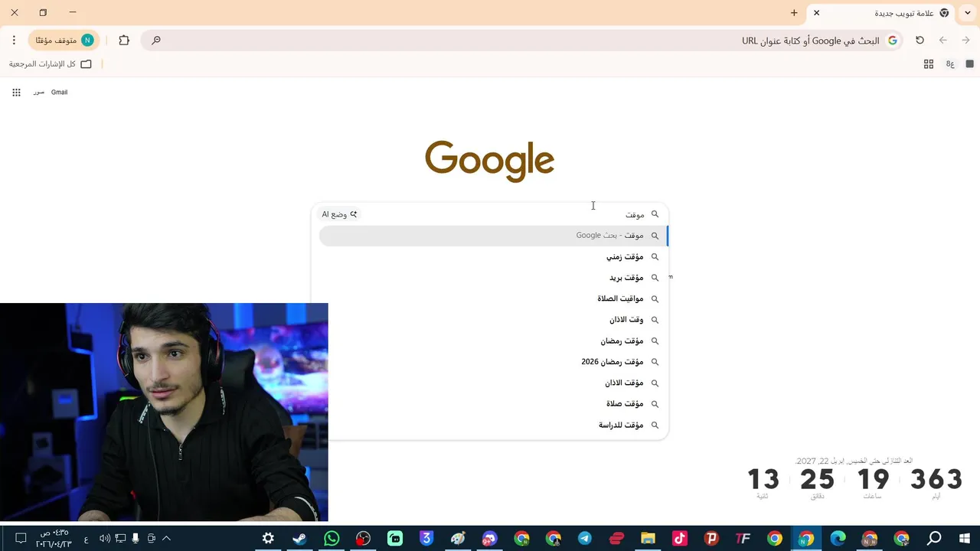This screenshot has height=551, width=980.
Task: Click the dark square icon in the bookmarks bar
Action: tap(970, 64)
